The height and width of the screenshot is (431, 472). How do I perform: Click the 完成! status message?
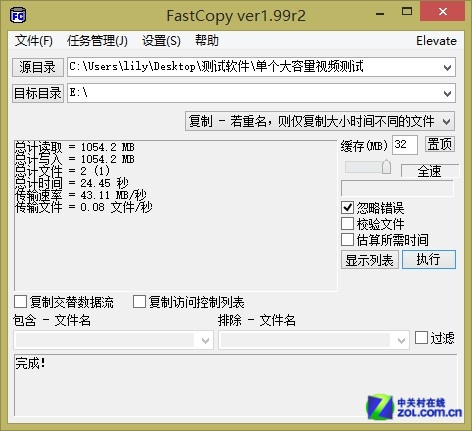tap(30, 363)
